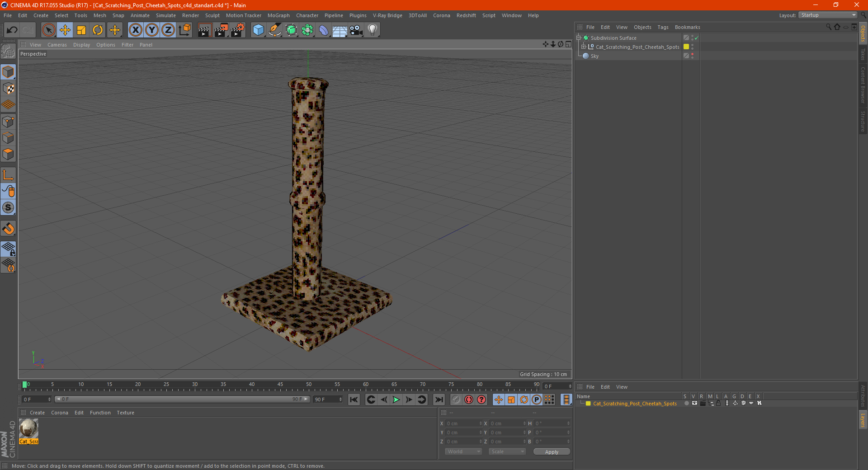Expand Cat_Scratching_Post_Cheetah_Spots object tree
Image resolution: width=868 pixels, height=470 pixels.
click(584, 47)
